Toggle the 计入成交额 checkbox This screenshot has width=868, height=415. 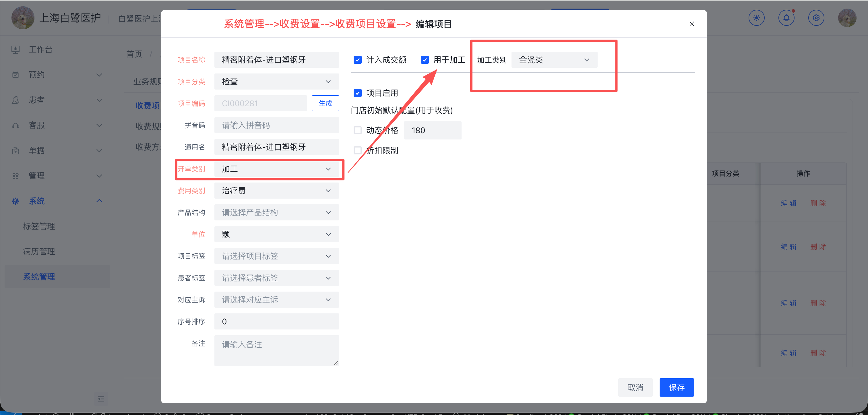click(x=358, y=60)
